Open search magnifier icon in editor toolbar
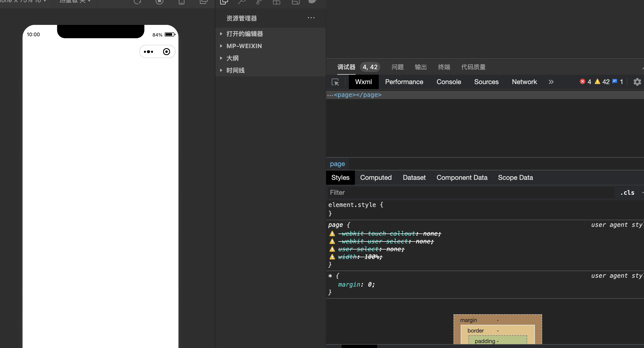This screenshot has width=644, height=348. (242, 2)
